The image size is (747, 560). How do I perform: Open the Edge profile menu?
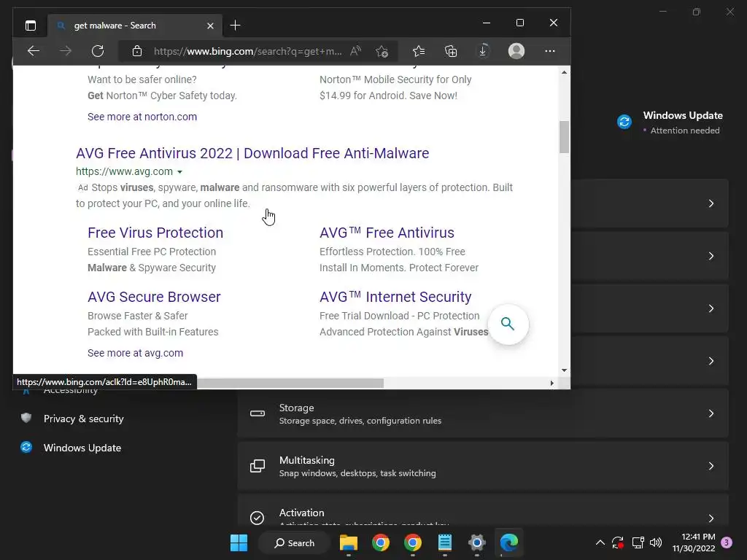(x=516, y=51)
